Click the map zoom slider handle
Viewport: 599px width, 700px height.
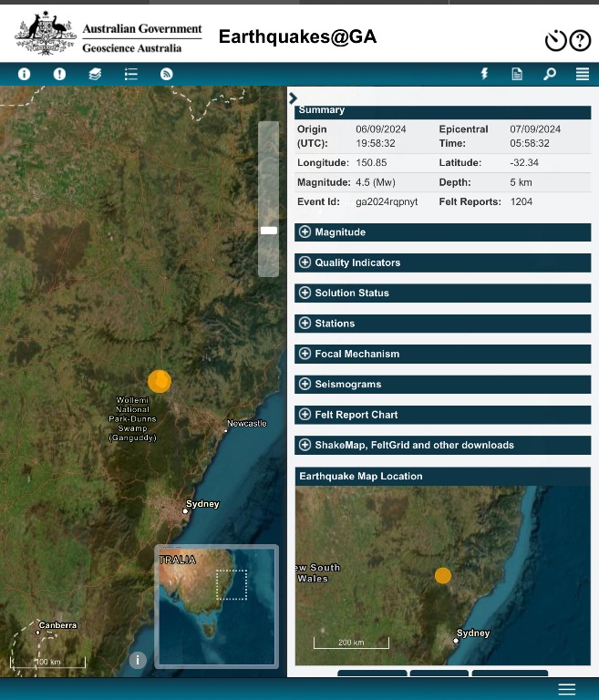[x=268, y=231]
